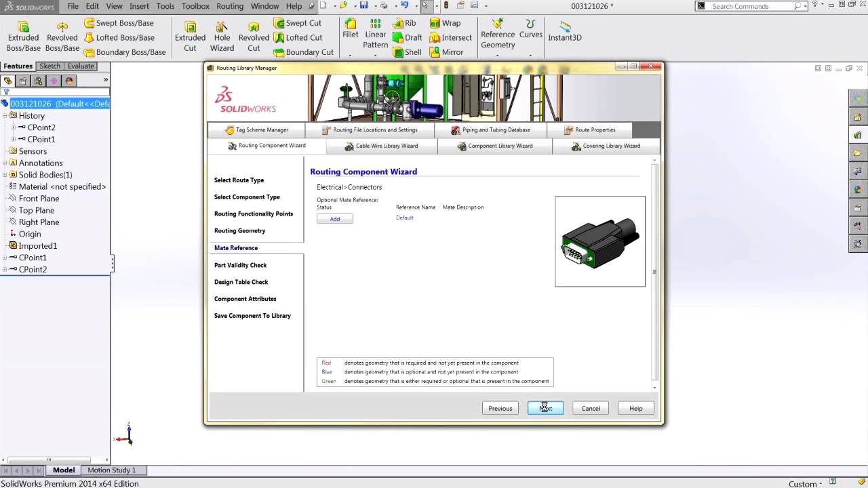868x488 pixels.
Task: Open Cable Wire Library Wizard tab
Action: [x=382, y=146]
